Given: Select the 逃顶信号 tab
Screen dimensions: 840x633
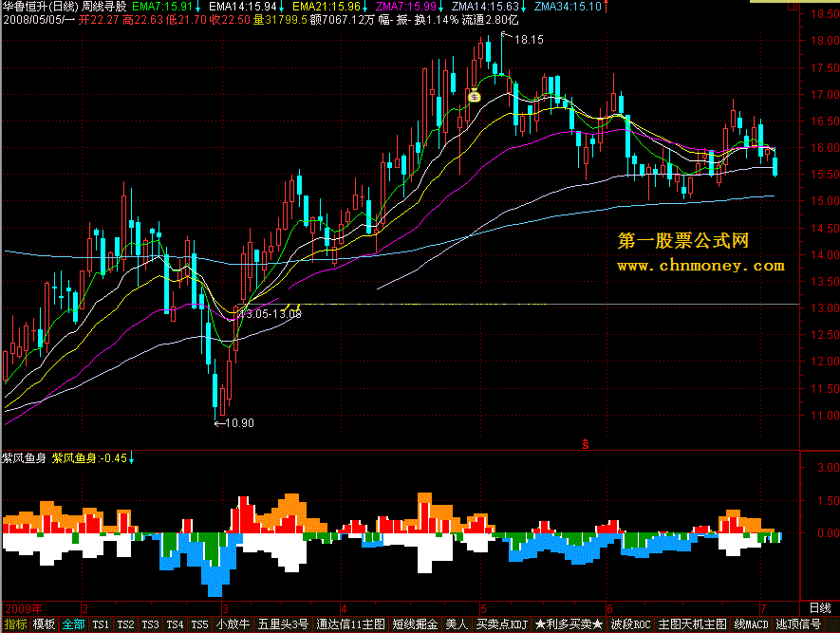Looking at the screenshot, I should (x=798, y=624).
